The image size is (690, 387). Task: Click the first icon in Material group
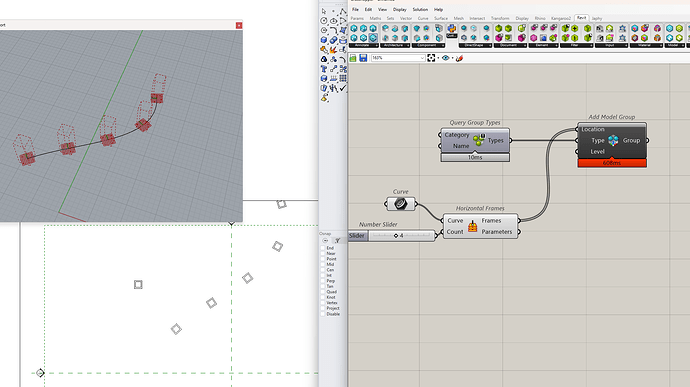635,29
